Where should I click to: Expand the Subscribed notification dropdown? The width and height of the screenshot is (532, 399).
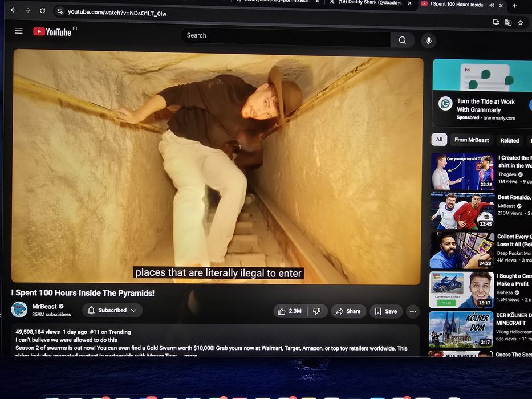coord(112,310)
